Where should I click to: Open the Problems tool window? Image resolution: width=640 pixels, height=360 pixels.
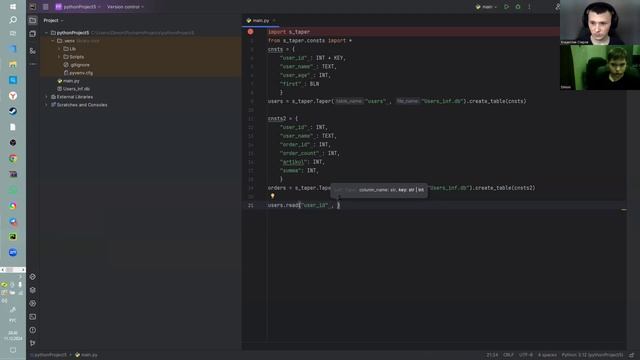point(33,330)
